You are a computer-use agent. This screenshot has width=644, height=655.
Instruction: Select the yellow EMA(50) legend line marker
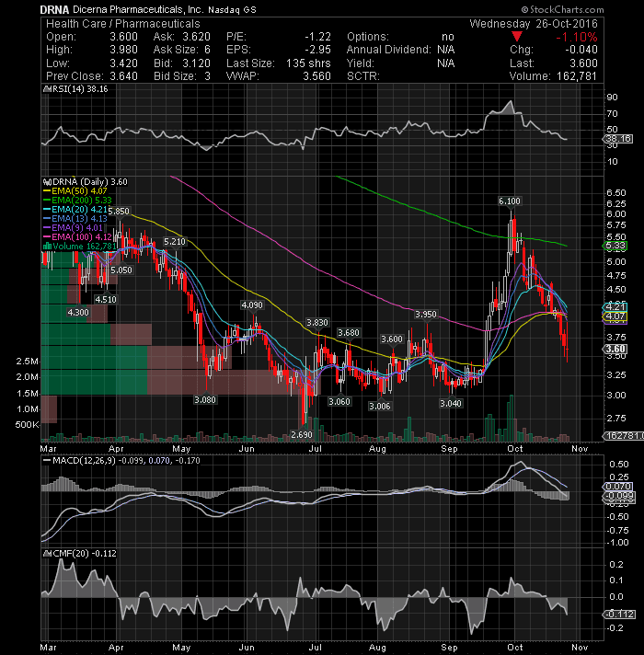tap(47, 191)
